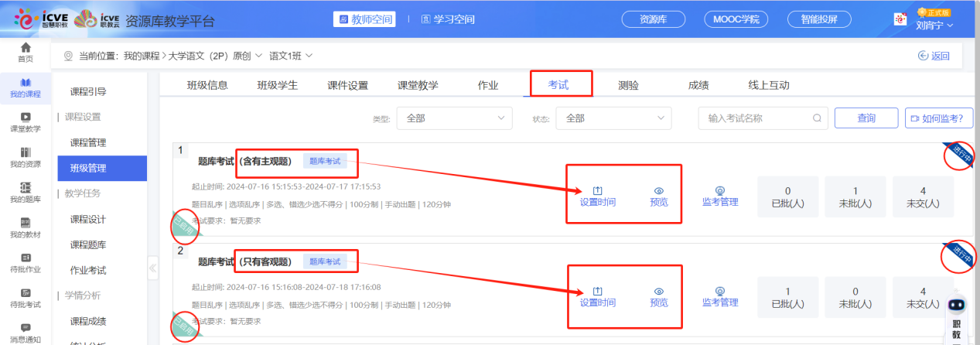Collapse the left course menu panel
Screen dimensions: 980x345
[x=152, y=268]
